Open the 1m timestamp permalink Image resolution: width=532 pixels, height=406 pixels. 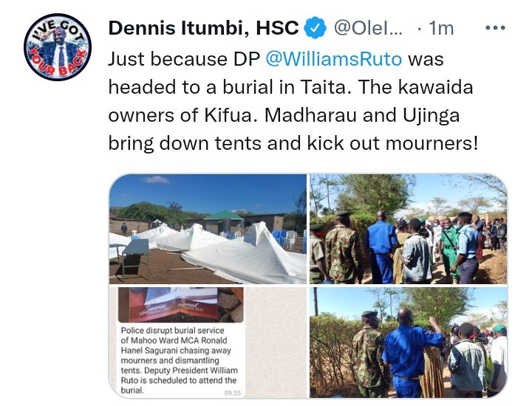pyautogui.click(x=441, y=28)
